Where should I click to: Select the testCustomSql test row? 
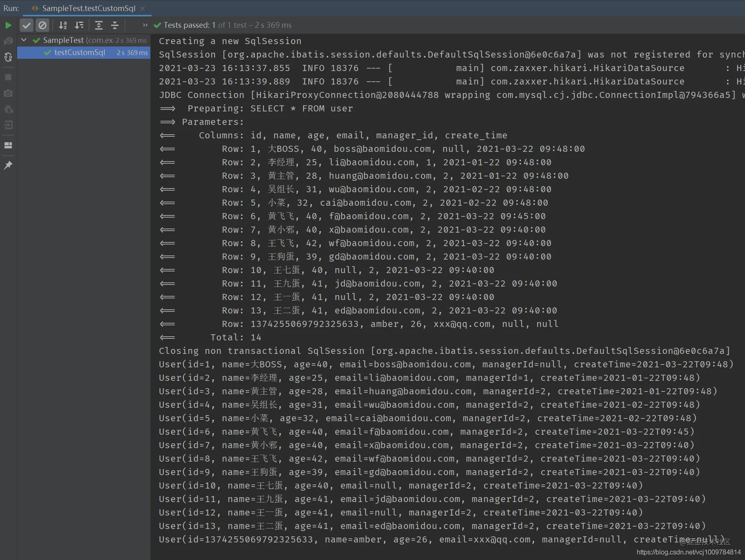84,53
